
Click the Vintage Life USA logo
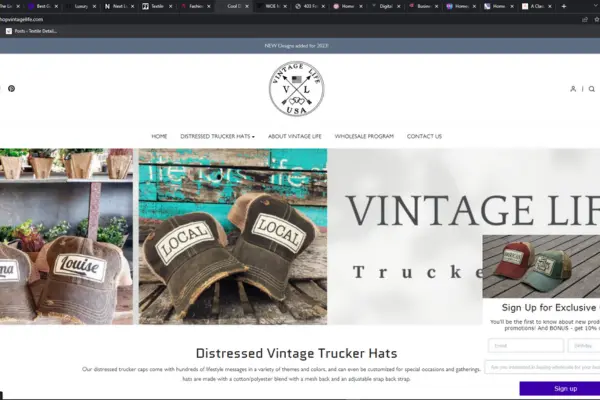pos(296,89)
